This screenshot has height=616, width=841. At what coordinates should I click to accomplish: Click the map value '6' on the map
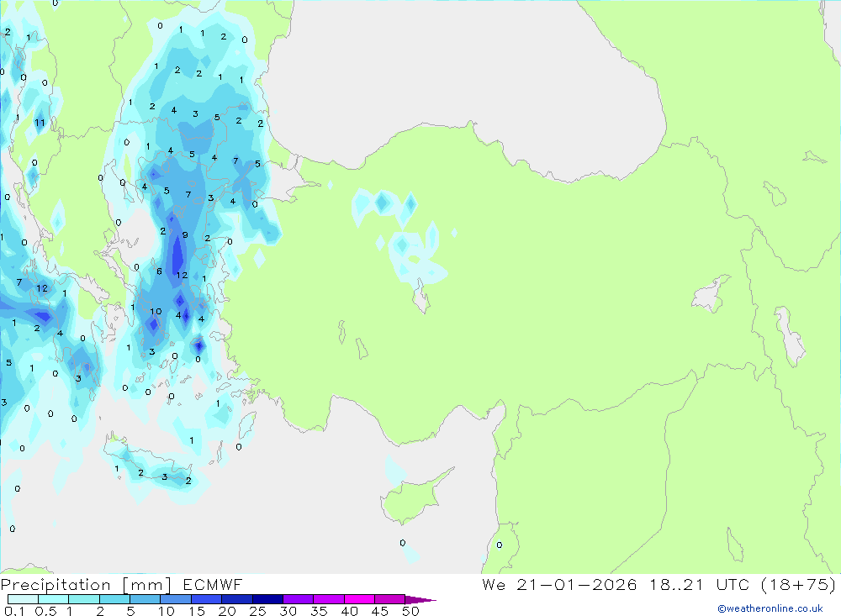(159, 271)
